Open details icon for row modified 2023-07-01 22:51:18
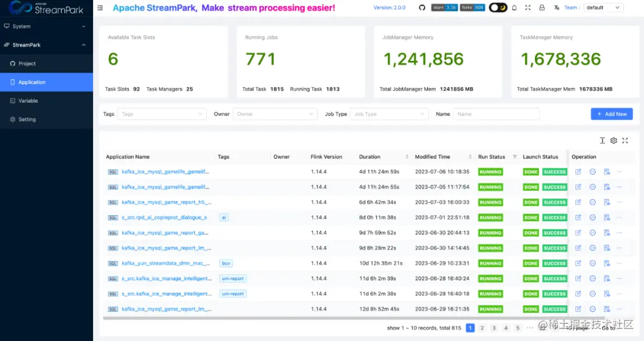644x341 pixels. click(x=592, y=218)
